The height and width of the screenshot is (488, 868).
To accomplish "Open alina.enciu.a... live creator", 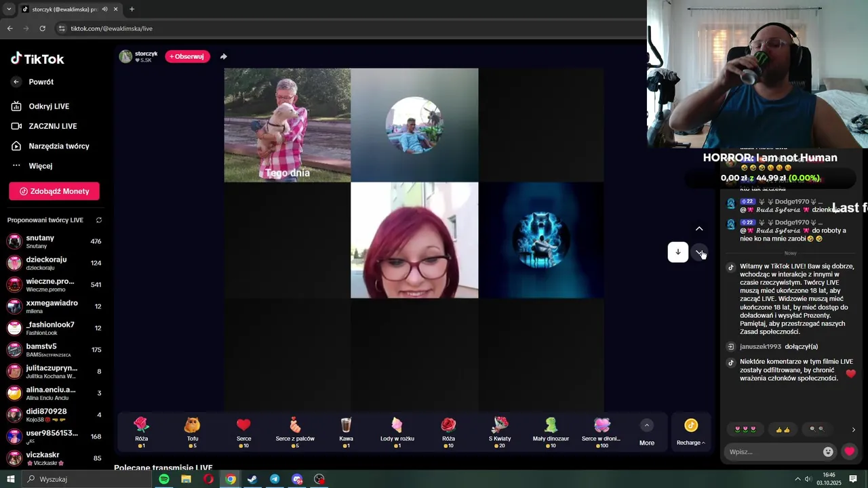I will [54, 393].
